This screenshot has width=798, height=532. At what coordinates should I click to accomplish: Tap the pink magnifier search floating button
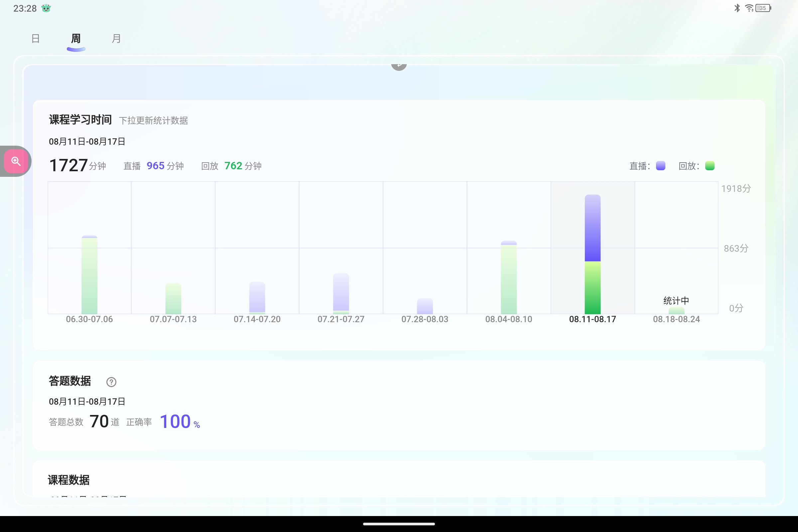pos(16,161)
